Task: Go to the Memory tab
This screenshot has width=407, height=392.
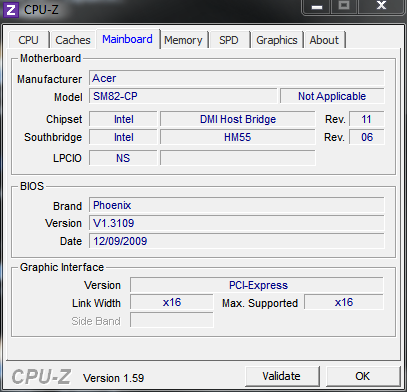Action: [x=183, y=40]
